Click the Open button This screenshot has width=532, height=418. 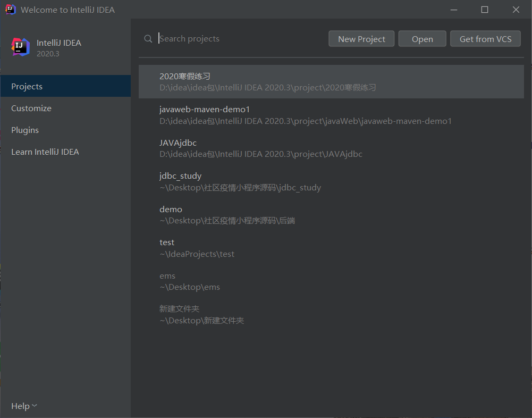point(422,39)
